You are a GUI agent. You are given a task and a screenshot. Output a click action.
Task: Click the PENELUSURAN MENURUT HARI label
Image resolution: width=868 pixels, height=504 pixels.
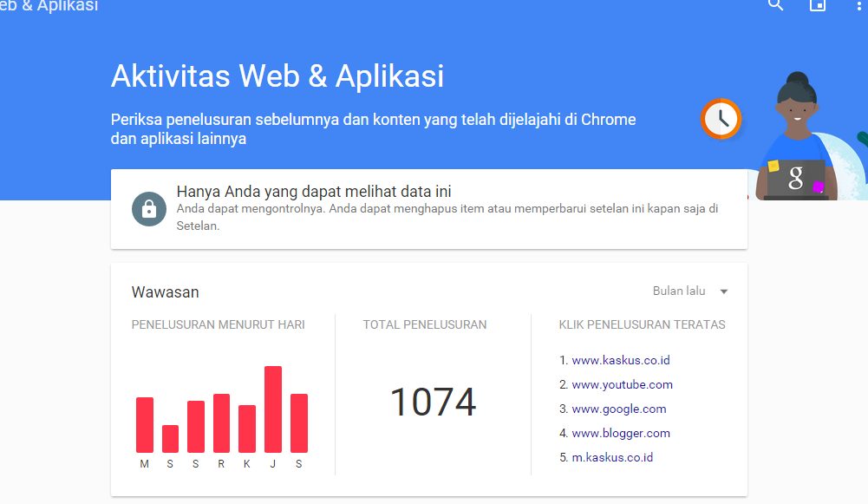tap(219, 324)
